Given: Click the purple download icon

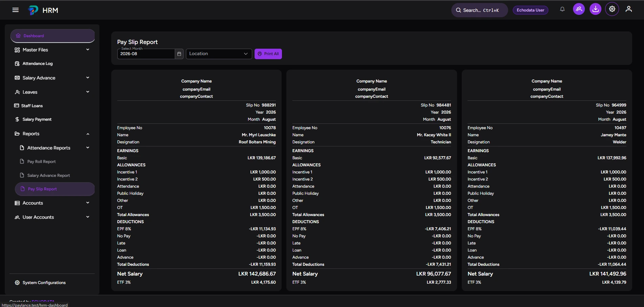Looking at the screenshot, I should click(x=596, y=9).
